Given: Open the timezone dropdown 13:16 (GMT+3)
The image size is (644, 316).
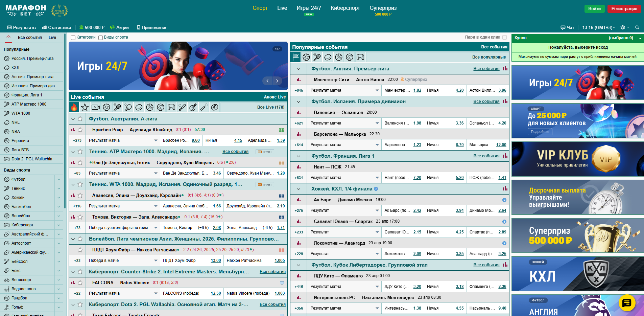Looking at the screenshot, I should (x=598, y=27).
